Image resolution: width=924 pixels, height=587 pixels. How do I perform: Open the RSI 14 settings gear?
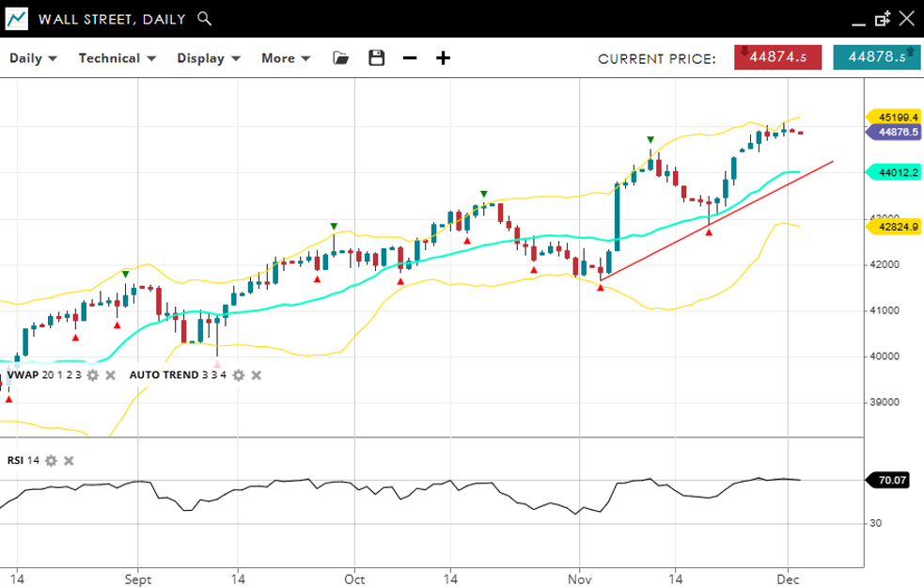[x=51, y=461]
